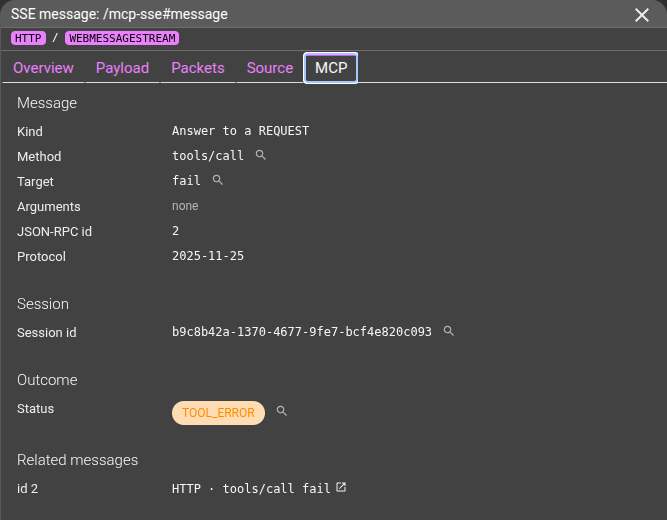Click the JSON-RPC id value 2
Screen dimensions: 667x520
click(175, 231)
